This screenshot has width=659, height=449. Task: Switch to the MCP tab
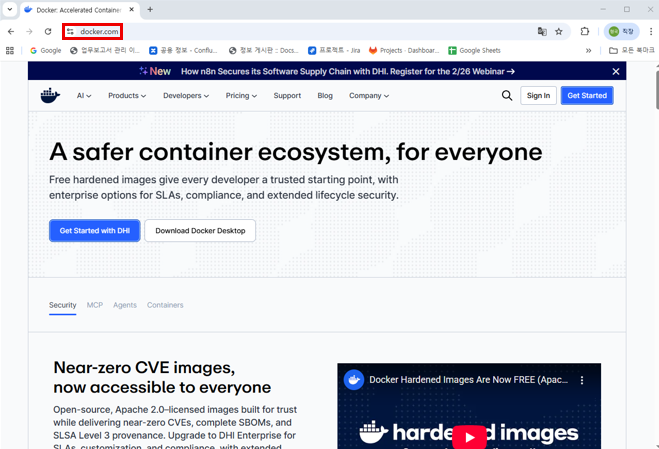(x=95, y=305)
